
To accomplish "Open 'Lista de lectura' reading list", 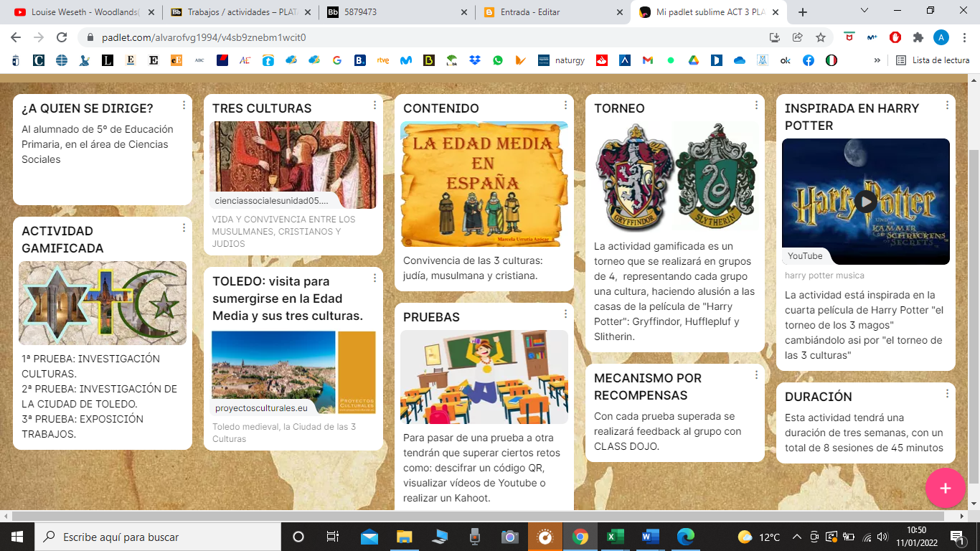I will tap(933, 61).
